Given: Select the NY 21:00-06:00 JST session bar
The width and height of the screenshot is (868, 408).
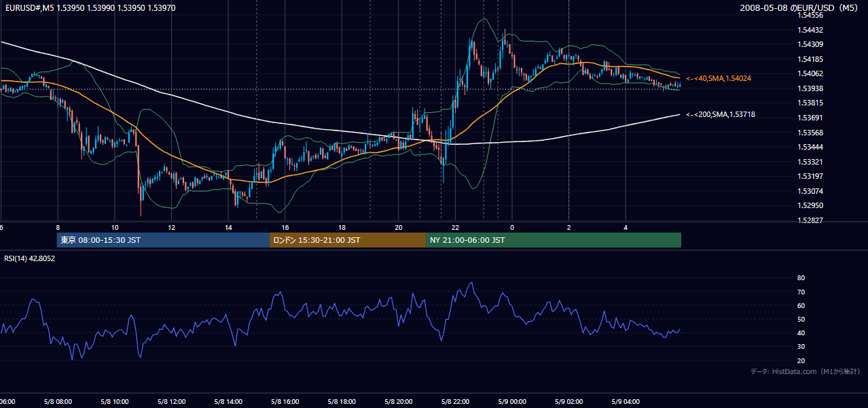Looking at the screenshot, I should click(x=554, y=240).
